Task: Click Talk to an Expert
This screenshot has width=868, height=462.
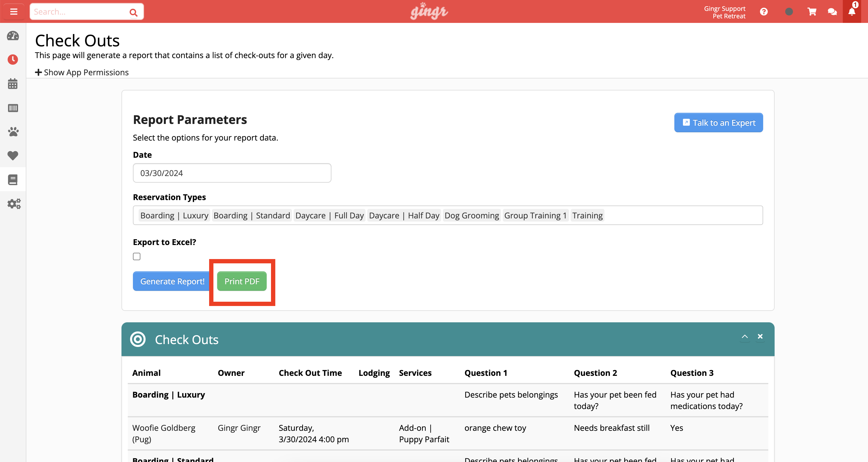Action: [718, 123]
